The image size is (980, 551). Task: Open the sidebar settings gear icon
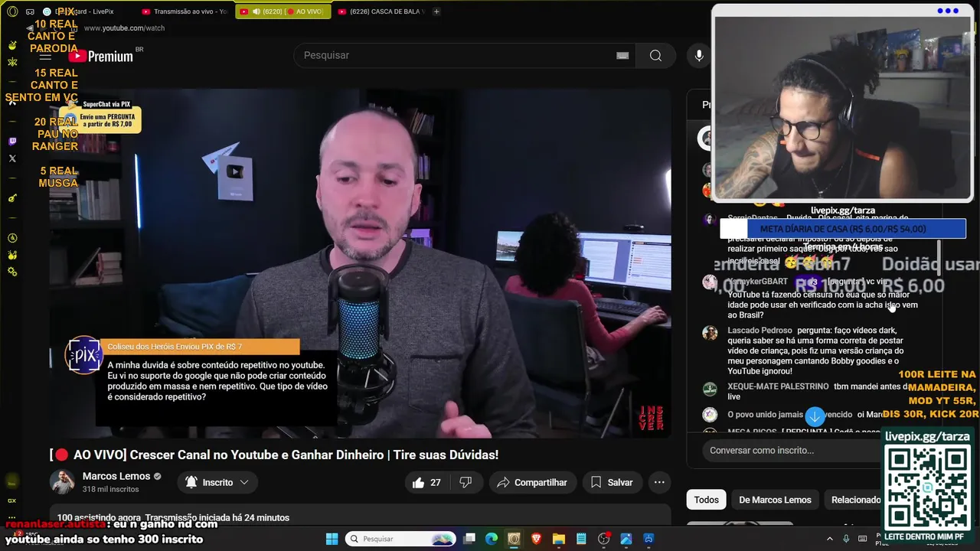(x=12, y=272)
